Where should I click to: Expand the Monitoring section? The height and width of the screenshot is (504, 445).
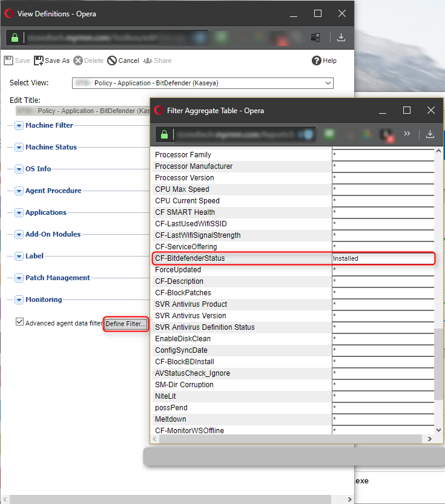[19, 300]
